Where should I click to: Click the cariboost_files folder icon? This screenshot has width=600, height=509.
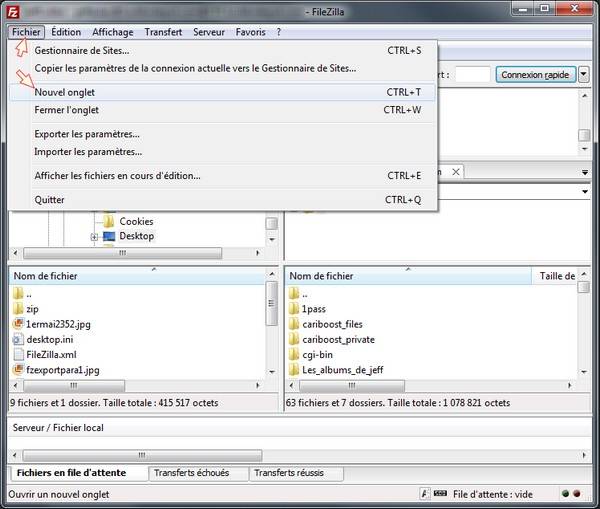[x=294, y=324]
